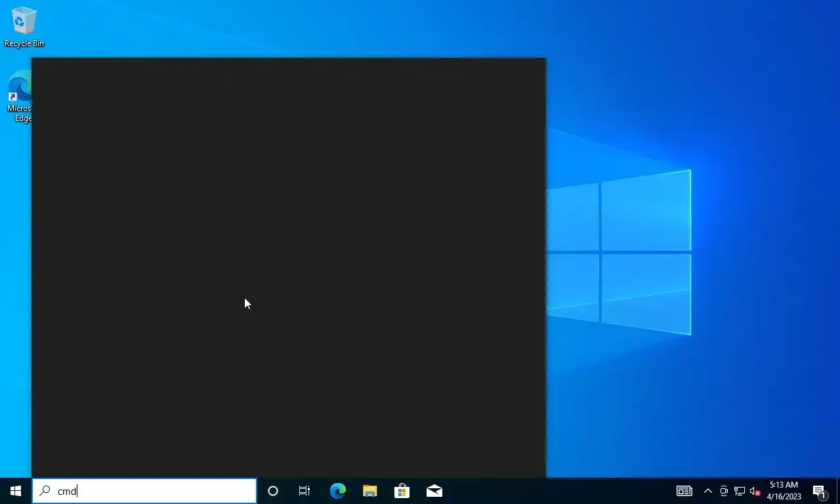Click the Meet Now tray icon
This screenshot has height=504, width=840.
(724, 491)
